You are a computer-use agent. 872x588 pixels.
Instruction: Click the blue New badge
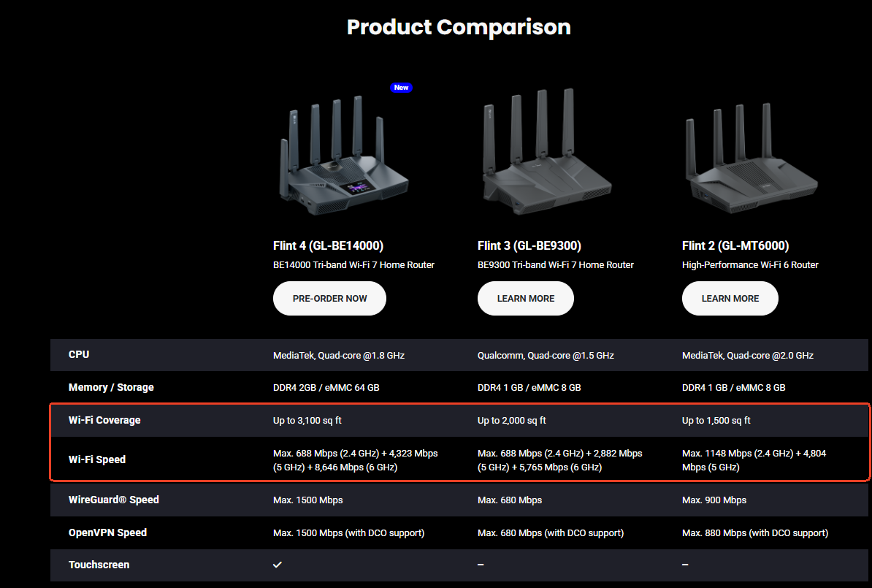pyautogui.click(x=401, y=88)
